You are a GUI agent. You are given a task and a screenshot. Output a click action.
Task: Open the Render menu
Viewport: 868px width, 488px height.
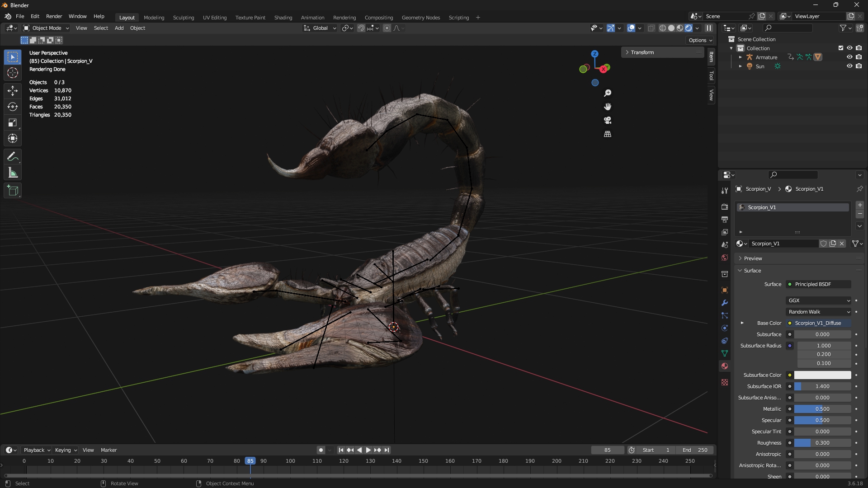[54, 16]
